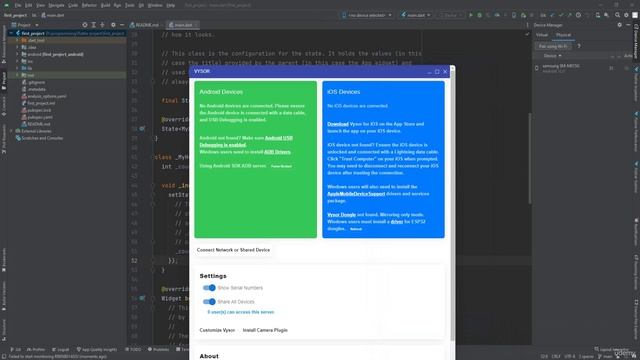
Task: Open the TODO tool window tab
Action: [x=133, y=349]
